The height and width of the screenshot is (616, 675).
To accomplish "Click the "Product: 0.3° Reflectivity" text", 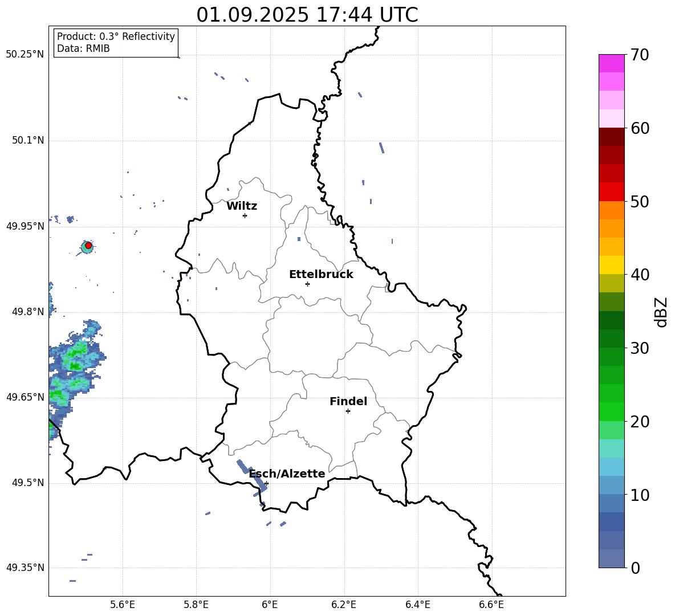I will 116,36.
